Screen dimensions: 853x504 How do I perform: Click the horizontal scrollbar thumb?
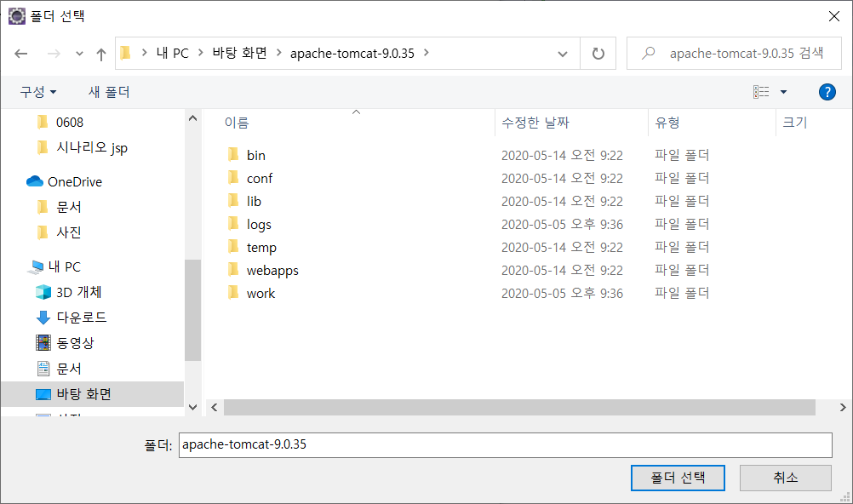coord(519,407)
